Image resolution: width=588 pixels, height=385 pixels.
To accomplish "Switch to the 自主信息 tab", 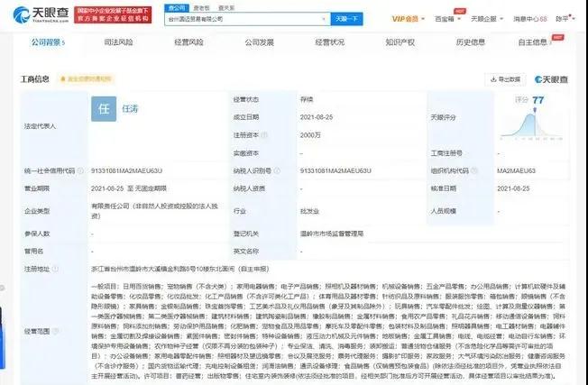I will point(535,42).
